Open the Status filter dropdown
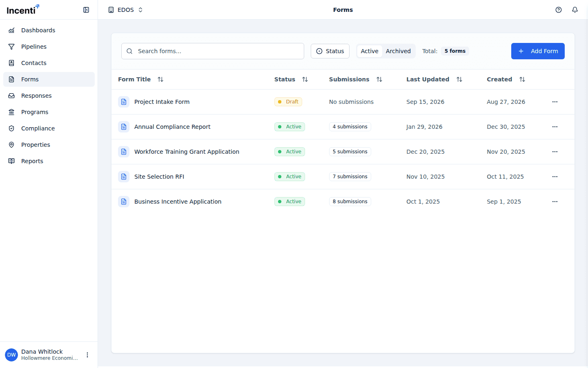 click(x=330, y=51)
